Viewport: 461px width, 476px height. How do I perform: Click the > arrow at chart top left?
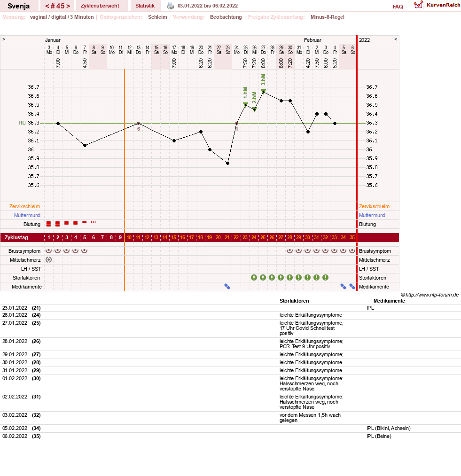point(4,39)
